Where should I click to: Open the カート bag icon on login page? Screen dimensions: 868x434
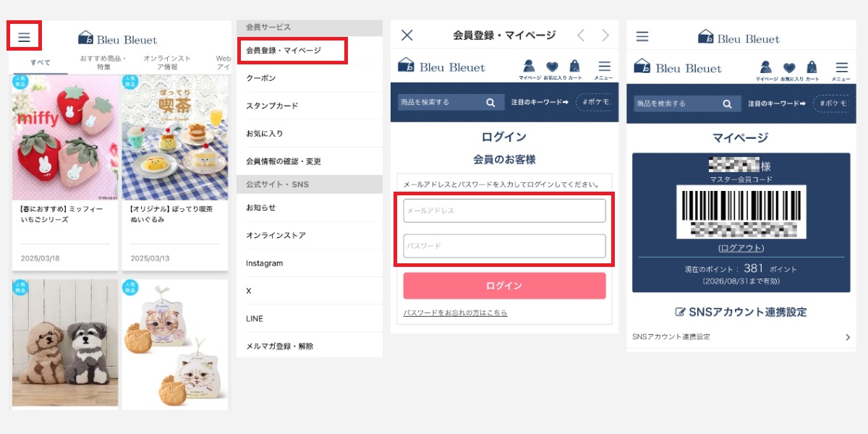(575, 67)
